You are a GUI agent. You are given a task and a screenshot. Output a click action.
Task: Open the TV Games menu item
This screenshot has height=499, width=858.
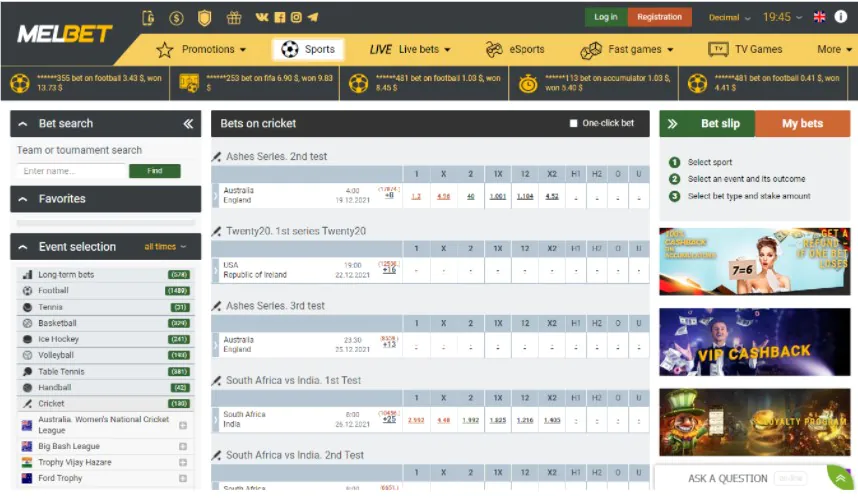pos(745,50)
